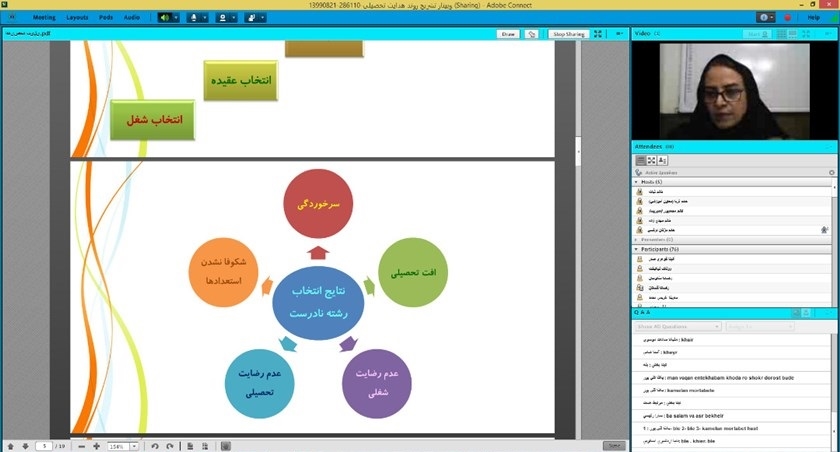This screenshot has height=452, width=840.
Task: Click the Draw button
Action: click(508, 34)
